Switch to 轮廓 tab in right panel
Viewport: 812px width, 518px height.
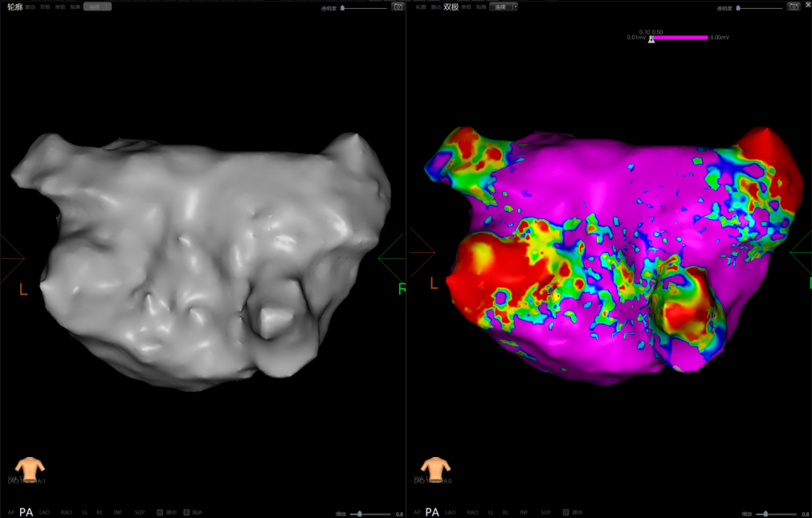[x=421, y=6]
